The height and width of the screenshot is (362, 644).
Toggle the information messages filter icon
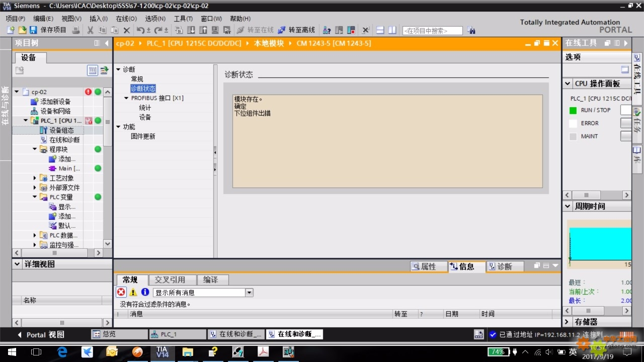point(145,292)
